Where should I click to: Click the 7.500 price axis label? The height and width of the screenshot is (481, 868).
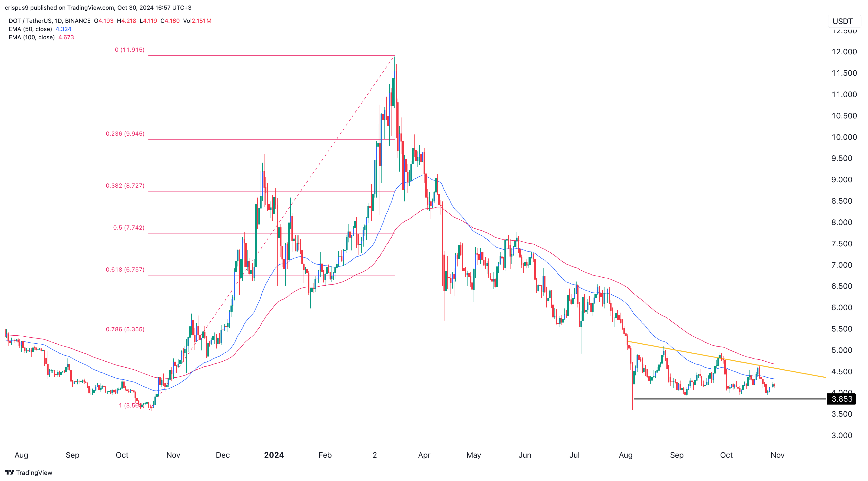[x=842, y=244]
